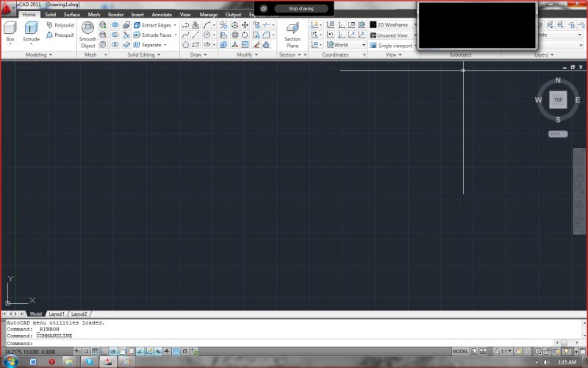
Task: Open the Layout1 tab
Action: click(57, 314)
